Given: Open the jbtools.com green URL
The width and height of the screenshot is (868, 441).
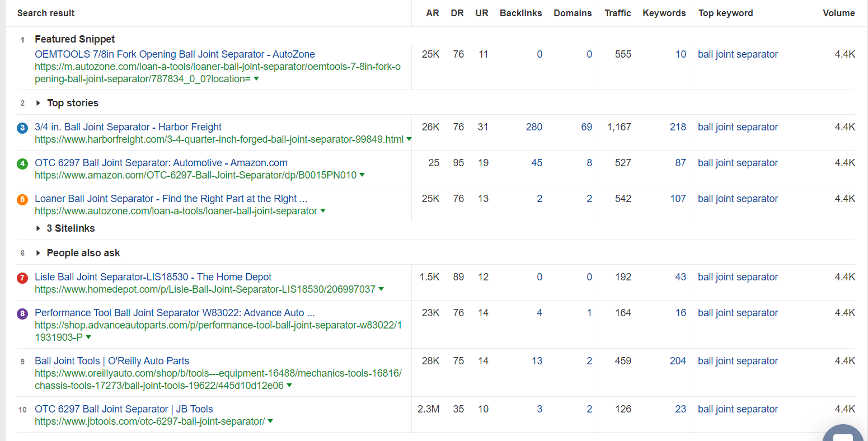Looking at the screenshot, I should (x=149, y=421).
